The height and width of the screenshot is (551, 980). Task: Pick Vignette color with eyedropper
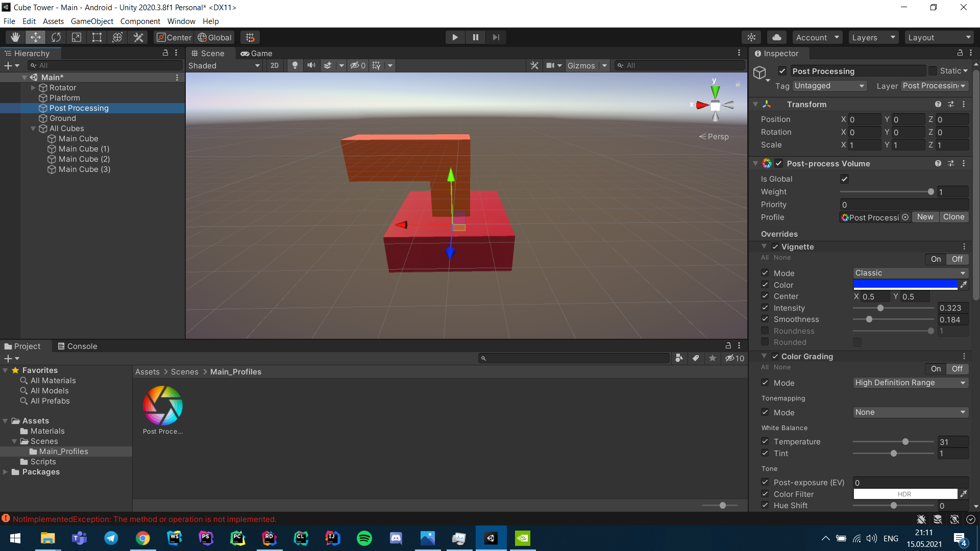click(x=964, y=285)
